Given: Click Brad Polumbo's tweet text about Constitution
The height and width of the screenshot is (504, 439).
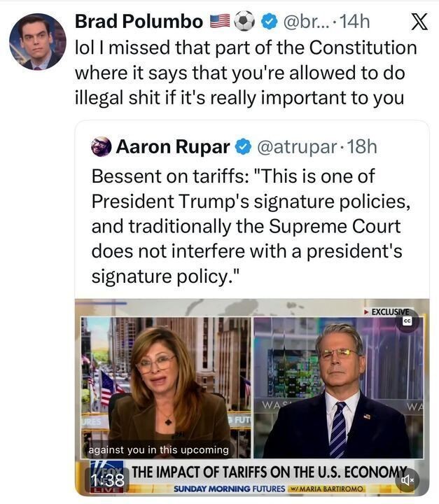Looking at the screenshot, I should (x=245, y=73).
